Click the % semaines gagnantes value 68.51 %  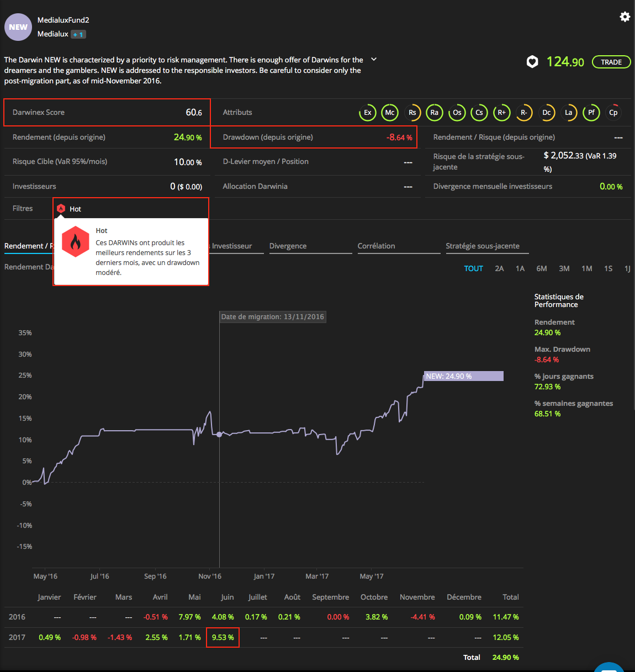[548, 414]
